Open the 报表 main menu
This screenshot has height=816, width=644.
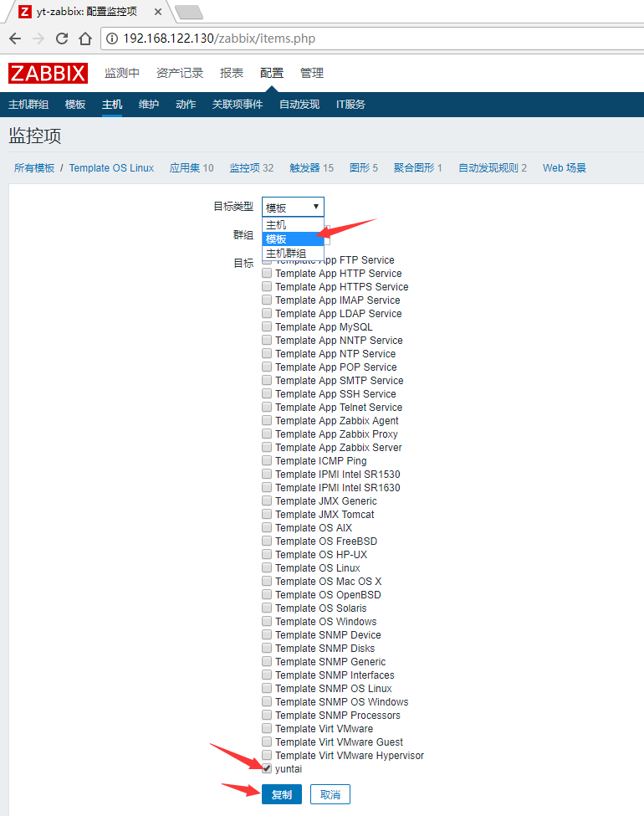coord(232,73)
